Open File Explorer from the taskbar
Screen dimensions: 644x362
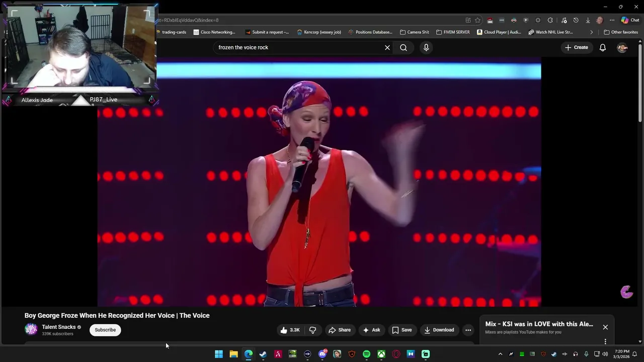coord(233,354)
